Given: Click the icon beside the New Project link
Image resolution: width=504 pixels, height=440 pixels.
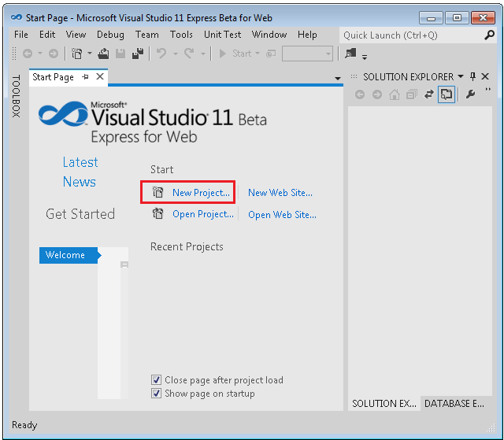Looking at the screenshot, I should coord(157,192).
